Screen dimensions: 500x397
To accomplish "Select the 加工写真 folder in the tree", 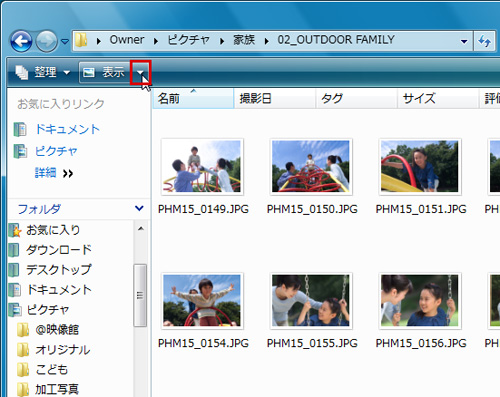I will coord(48,389).
